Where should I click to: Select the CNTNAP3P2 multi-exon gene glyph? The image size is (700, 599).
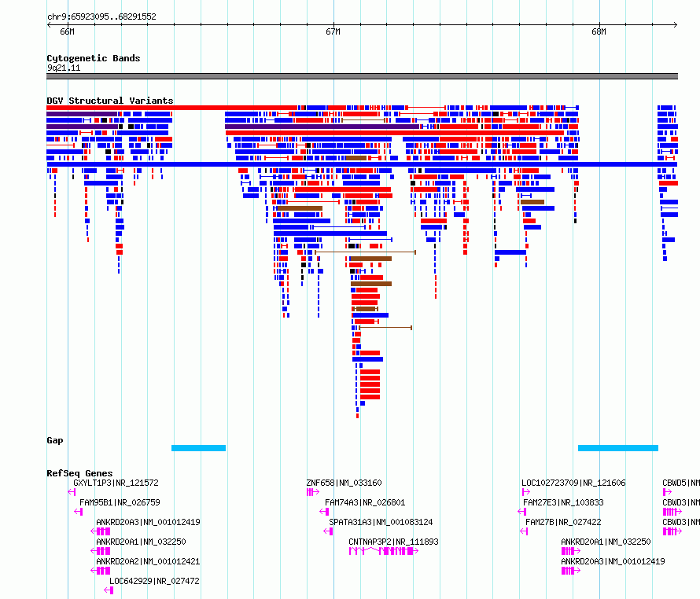pos(384,551)
